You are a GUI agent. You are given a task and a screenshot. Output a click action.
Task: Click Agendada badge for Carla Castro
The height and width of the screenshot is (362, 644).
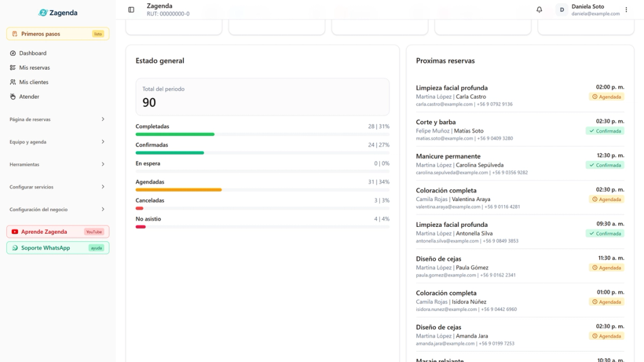(607, 97)
